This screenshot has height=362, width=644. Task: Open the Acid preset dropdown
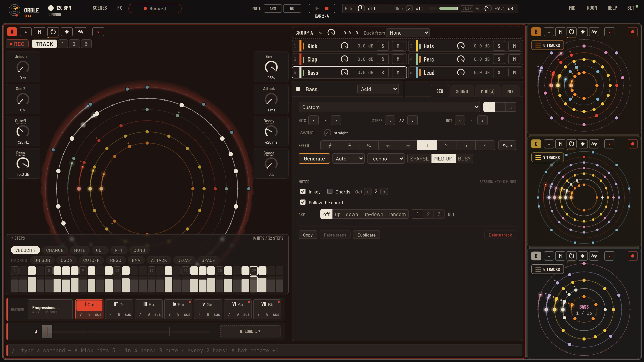pyautogui.click(x=378, y=89)
